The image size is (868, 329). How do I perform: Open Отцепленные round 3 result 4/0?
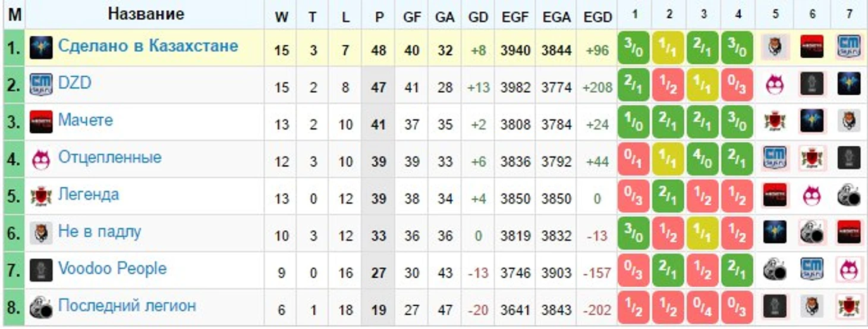click(x=703, y=159)
